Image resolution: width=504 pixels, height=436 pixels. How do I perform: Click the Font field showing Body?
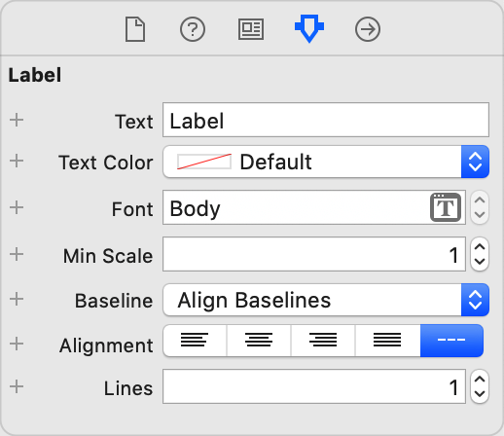click(x=314, y=207)
